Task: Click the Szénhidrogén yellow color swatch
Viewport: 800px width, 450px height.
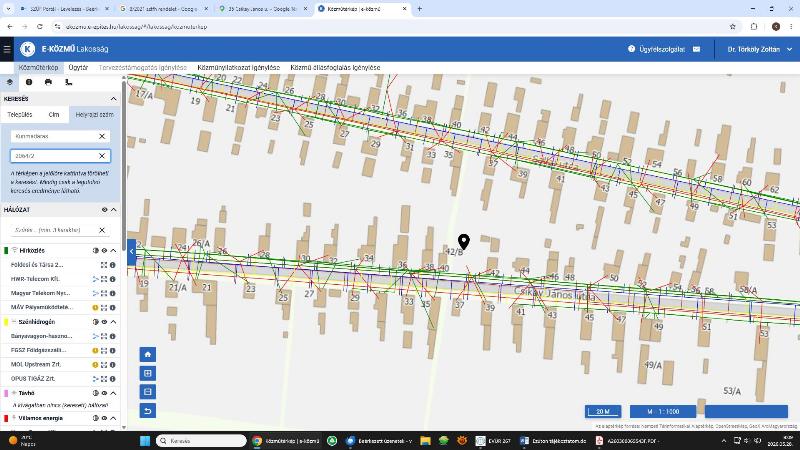Action: click(x=6, y=322)
